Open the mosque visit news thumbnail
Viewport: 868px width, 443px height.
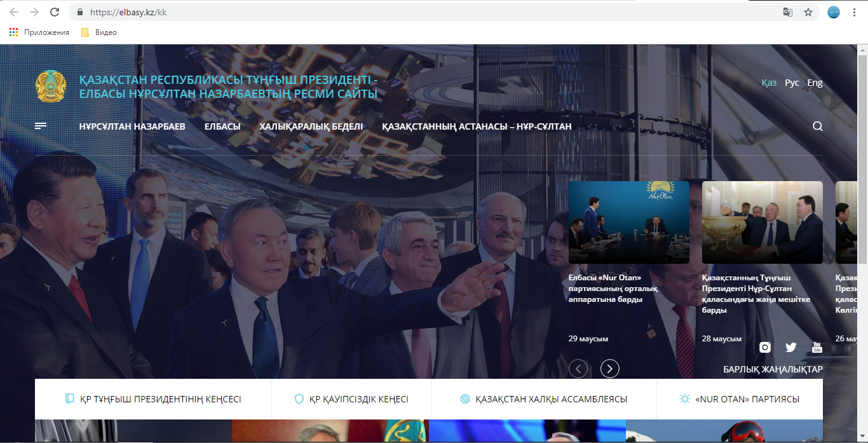coord(763,222)
